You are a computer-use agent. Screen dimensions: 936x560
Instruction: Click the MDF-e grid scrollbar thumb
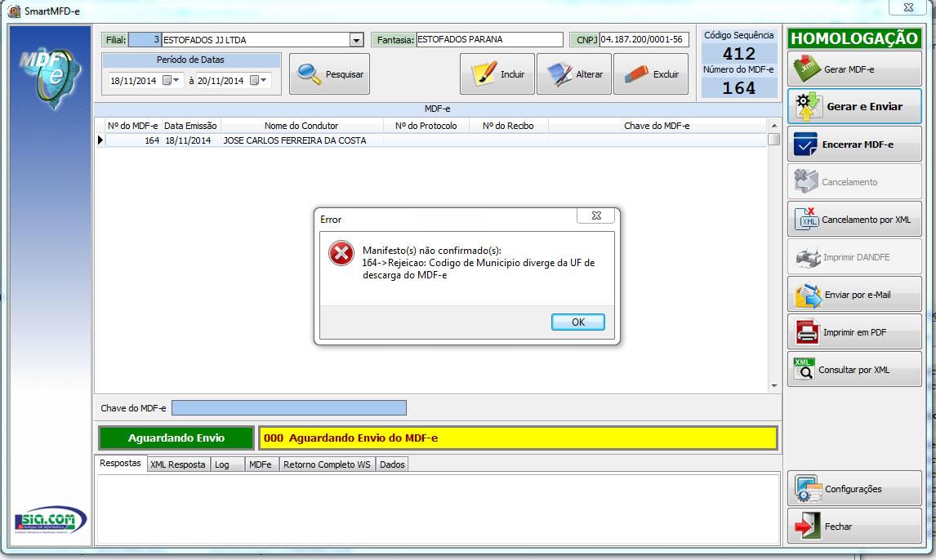[774, 139]
